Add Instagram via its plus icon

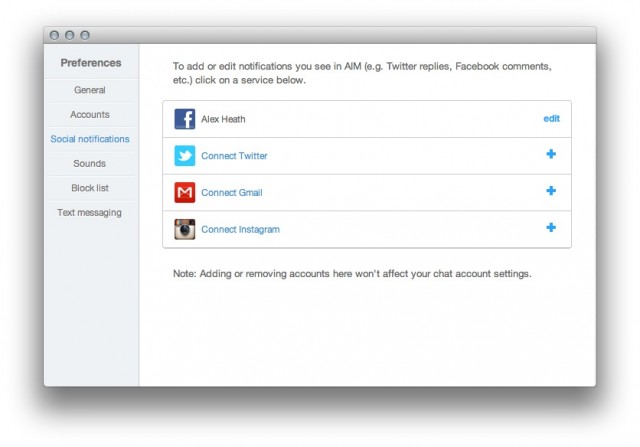coord(551,227)
